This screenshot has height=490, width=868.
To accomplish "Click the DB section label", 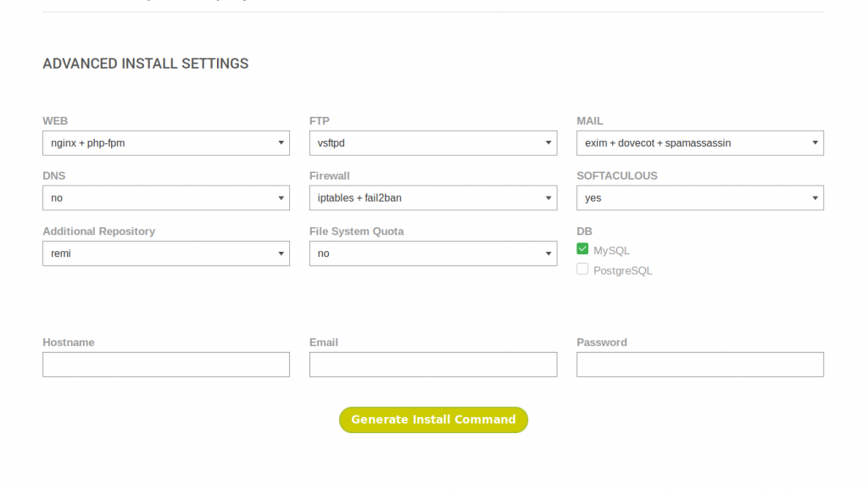I will [584, 231].
